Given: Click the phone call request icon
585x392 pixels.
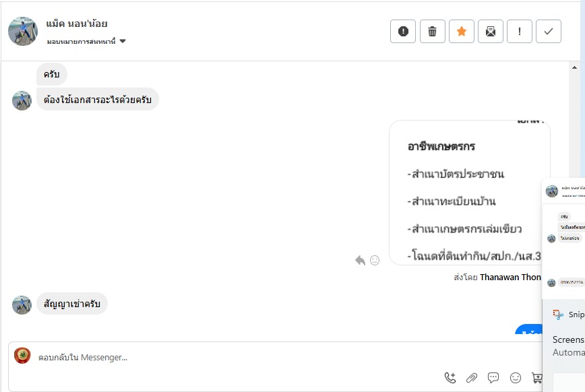Looking at the screenshot, I should coord(450,378).
